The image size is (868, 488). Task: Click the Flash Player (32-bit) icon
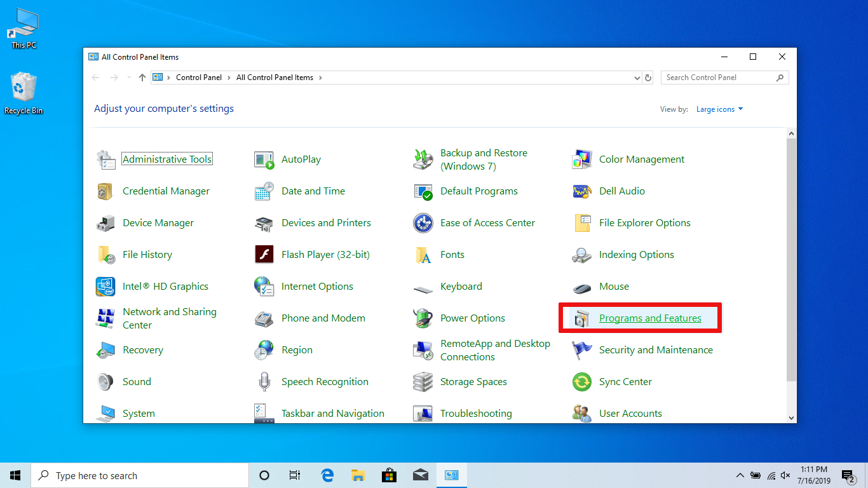tap(264, 255)
